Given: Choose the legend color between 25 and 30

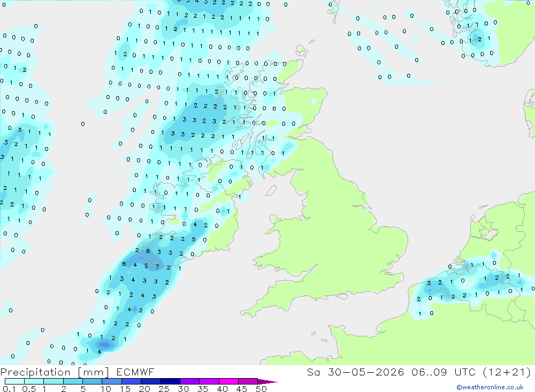Looking at the screenshot, I should click(170, 381).
